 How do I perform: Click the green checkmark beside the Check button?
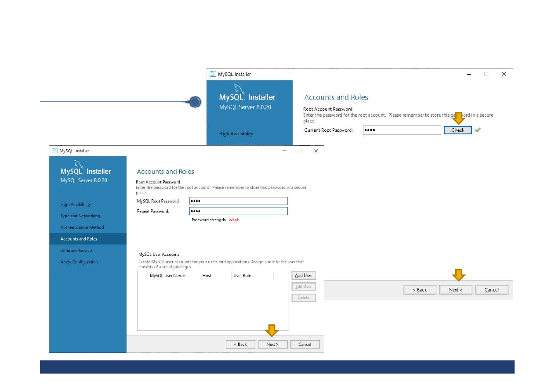coord(478,130)
